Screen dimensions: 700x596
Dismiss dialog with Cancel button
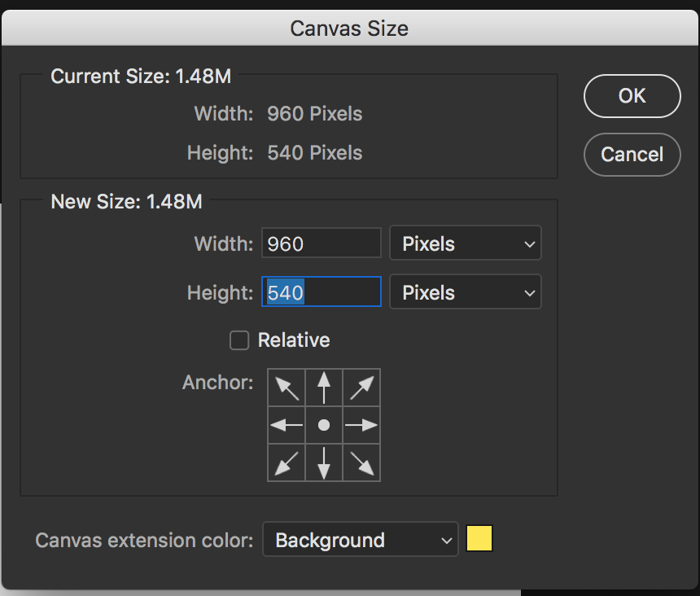632,155
